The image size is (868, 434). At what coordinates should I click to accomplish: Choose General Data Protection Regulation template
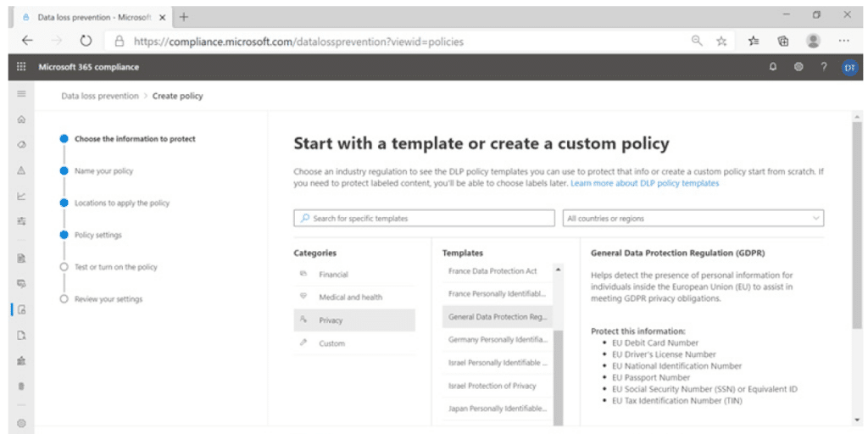[x=497, y=317]
